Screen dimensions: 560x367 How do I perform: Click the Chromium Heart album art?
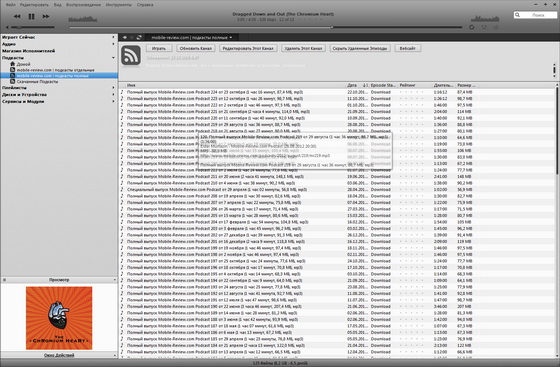point(59,318)
